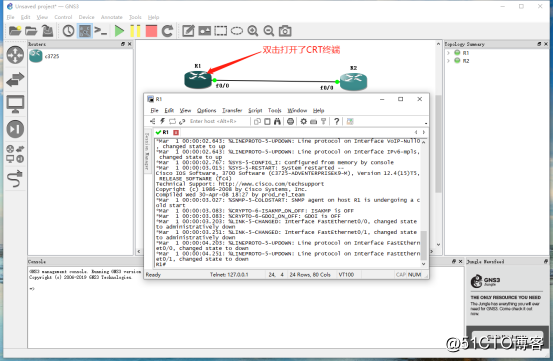The image size is (554, 362).
Task: Float the Routers panel
Action: click(123, 44)
